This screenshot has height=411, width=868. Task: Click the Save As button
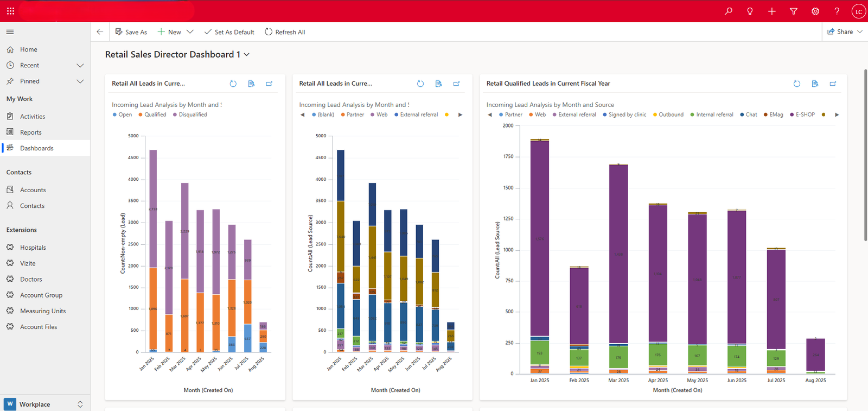[x=131, y=32]
